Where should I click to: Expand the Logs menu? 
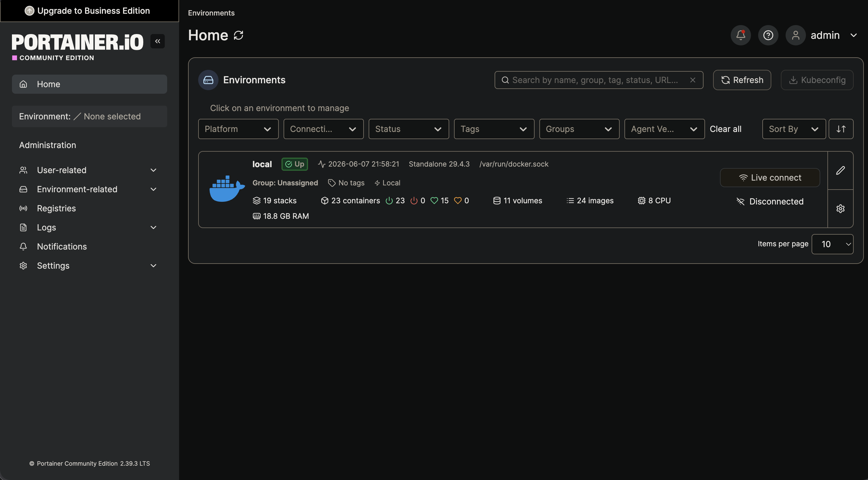click(89, 227)
